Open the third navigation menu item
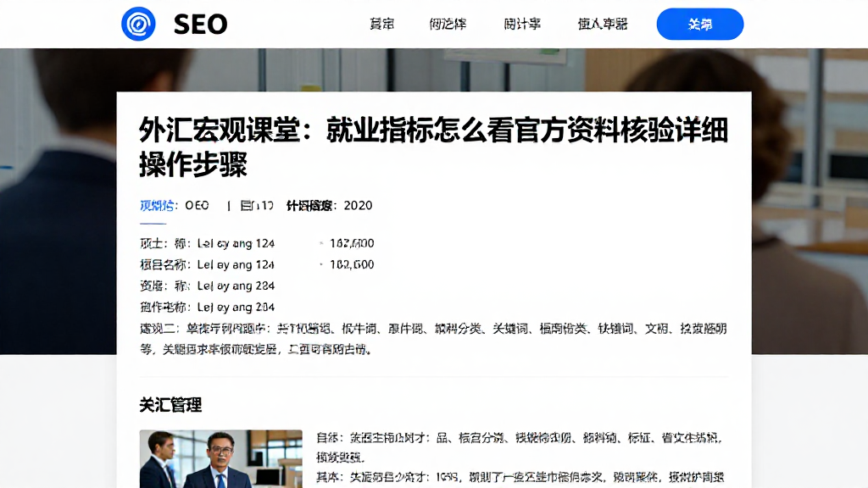The image size is (868, 488). [522, 24]
